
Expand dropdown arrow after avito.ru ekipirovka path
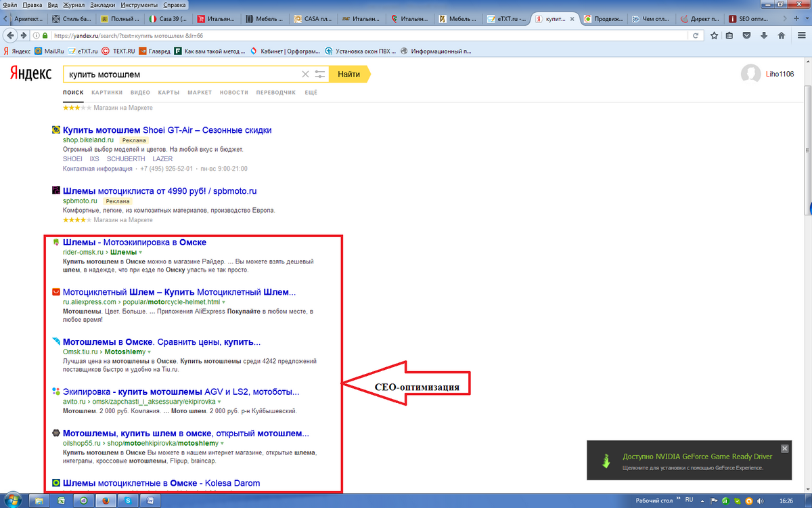[219, 402]
